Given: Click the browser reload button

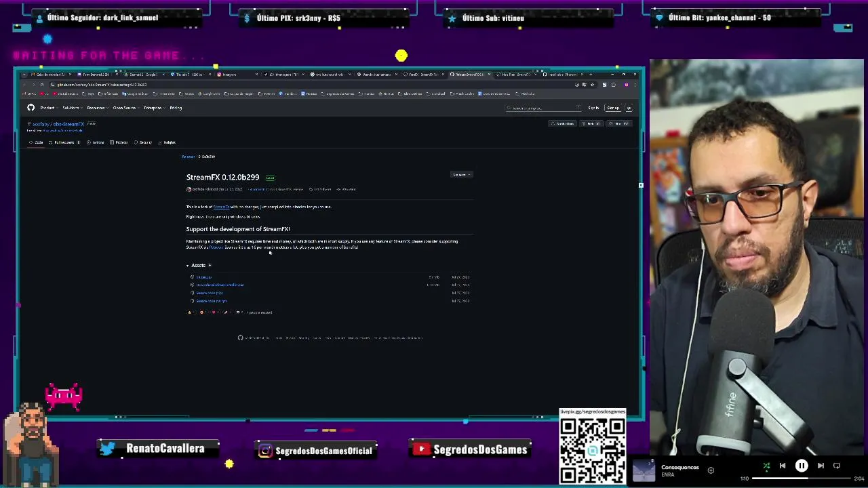Looking at the screenshot, I should 42,85.
